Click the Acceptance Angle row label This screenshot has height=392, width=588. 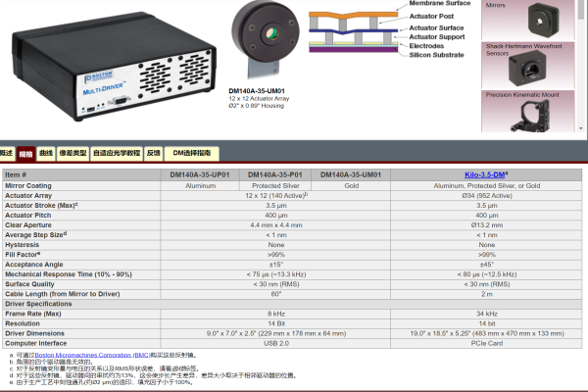tap(34, 265)
